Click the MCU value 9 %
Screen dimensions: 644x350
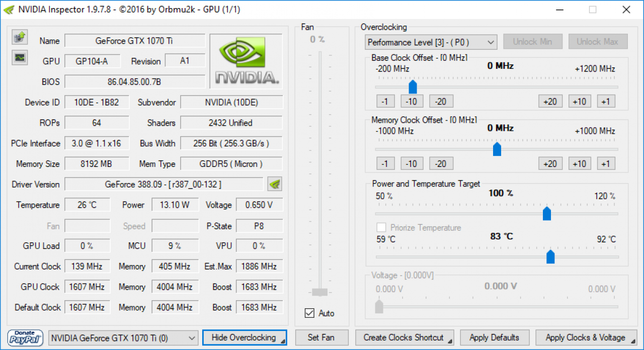click(x=175, y=245)
